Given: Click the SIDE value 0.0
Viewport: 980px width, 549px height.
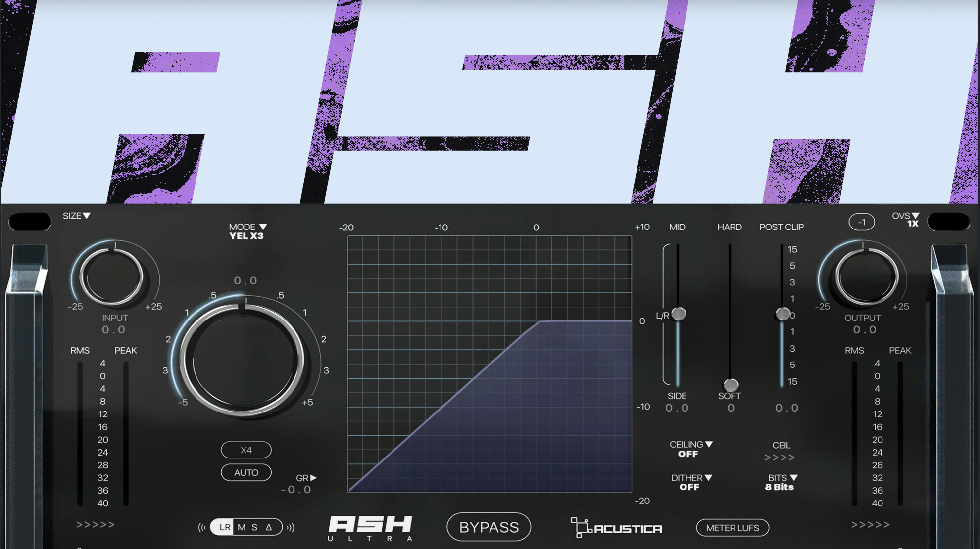Looking at the screenshot, I should 677,408.
